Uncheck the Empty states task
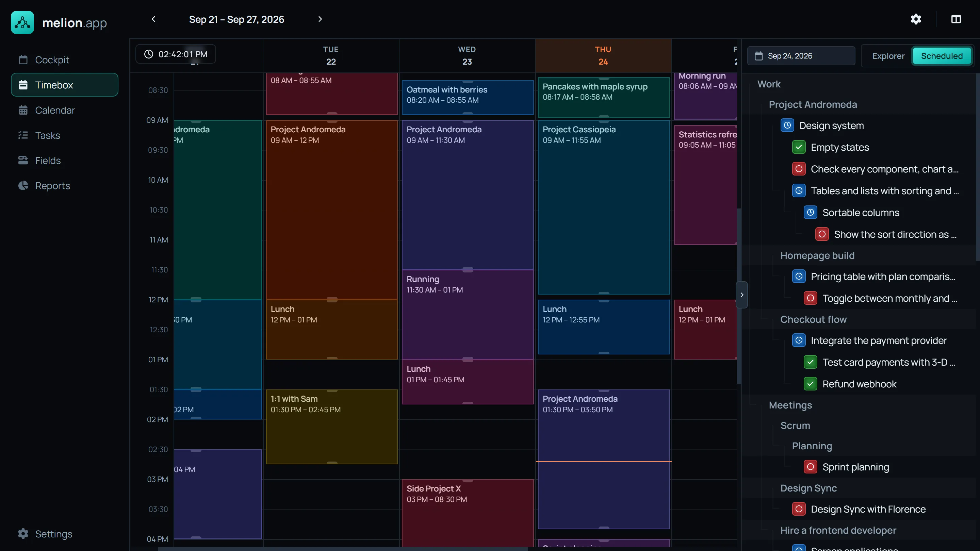The width and height of the screenshot is (980, 551). 799,147
